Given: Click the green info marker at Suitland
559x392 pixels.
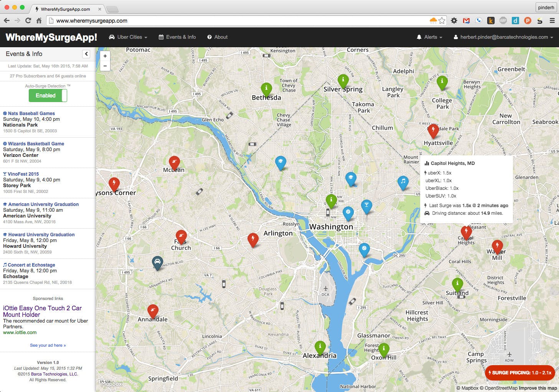Looking at the screenshot, I should [457, 284].
